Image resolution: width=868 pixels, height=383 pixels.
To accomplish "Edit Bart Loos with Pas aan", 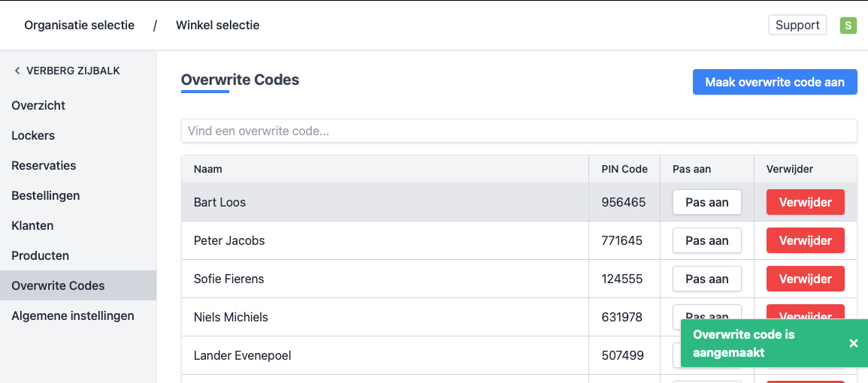I will click(x=706, y=202).
